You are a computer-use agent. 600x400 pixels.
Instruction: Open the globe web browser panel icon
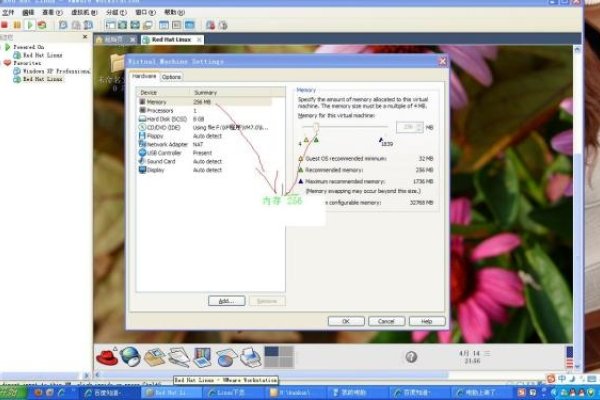point(130,355)
